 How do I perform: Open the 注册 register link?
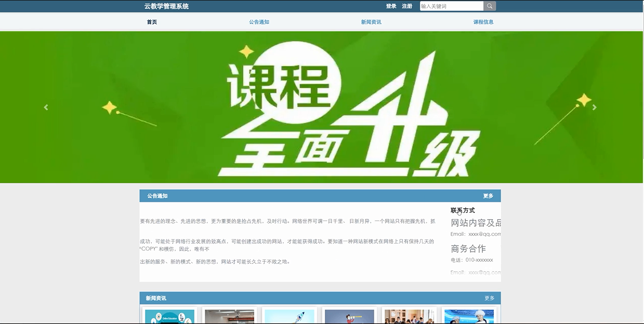click(407, 6)
